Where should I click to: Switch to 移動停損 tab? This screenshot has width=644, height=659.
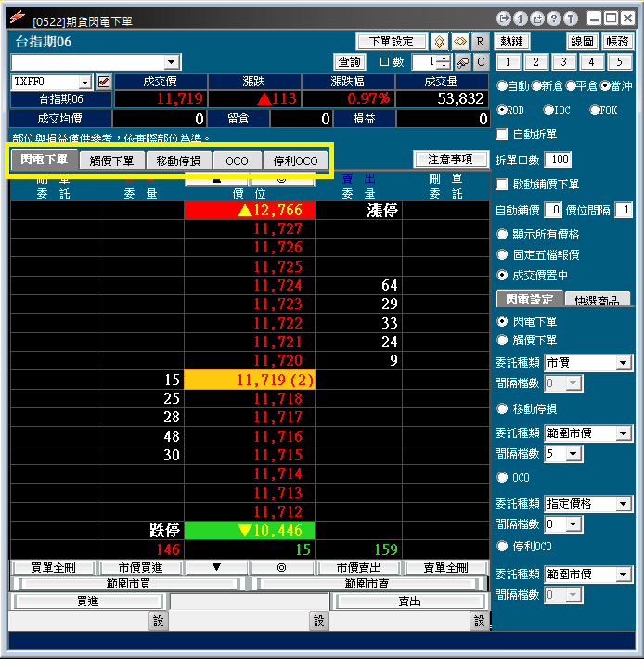(x=178, y=161)
